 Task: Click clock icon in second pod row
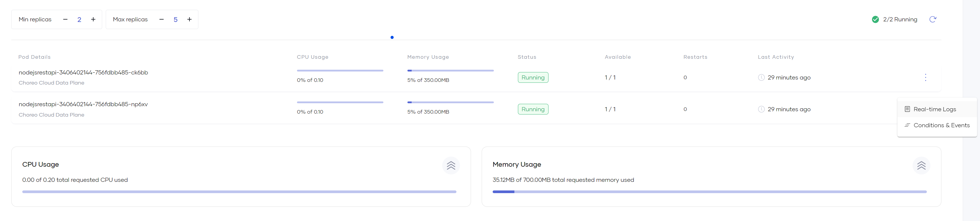[x=761, y=109]
